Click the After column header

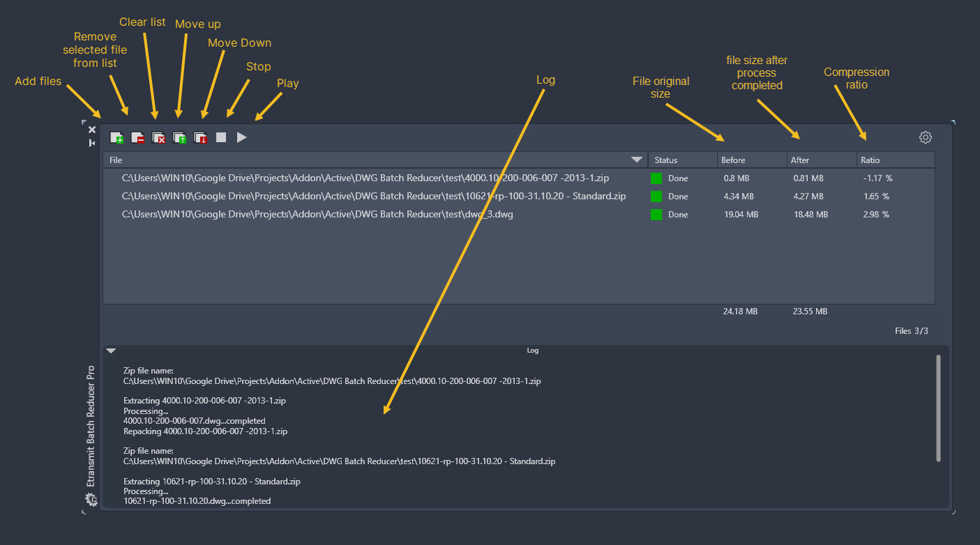(x=820, y=160)
